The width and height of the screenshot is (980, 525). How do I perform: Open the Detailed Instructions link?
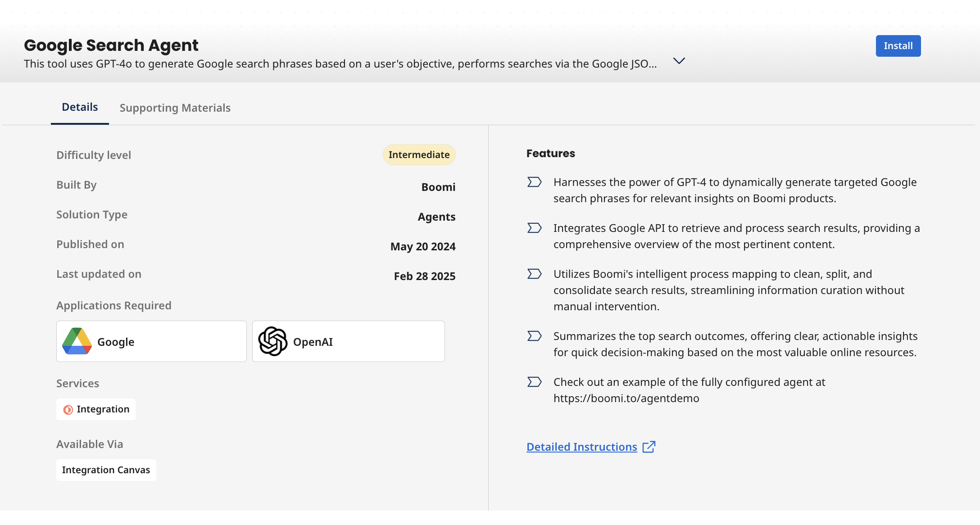(x=581, y=447)
